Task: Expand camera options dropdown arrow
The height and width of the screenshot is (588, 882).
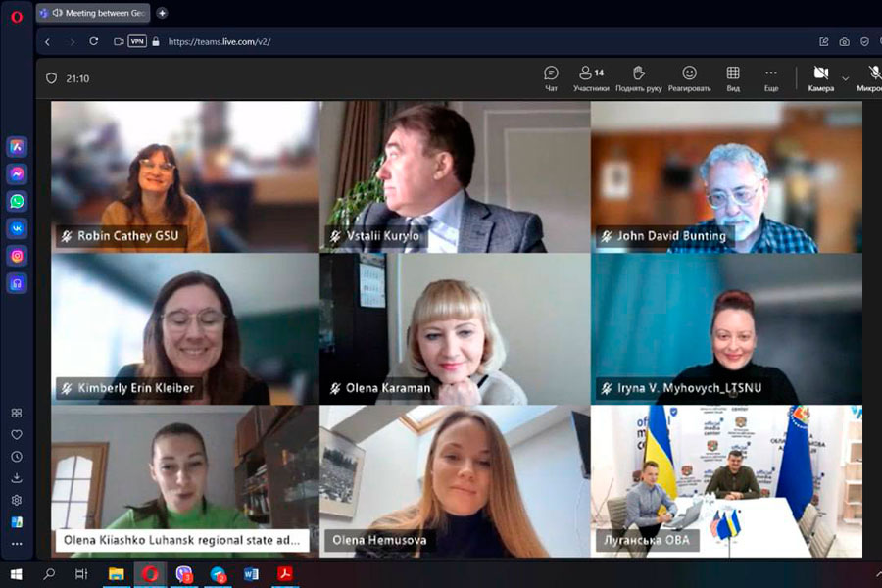Action: 845,78
